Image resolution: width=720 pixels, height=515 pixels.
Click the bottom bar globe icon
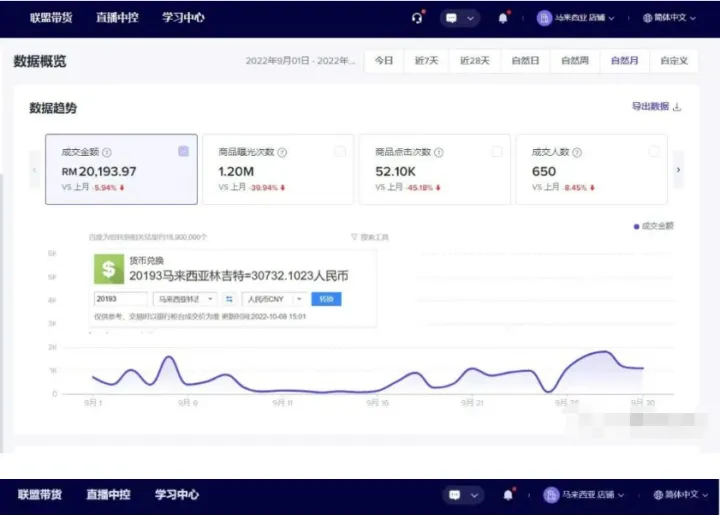pos(658,495)
